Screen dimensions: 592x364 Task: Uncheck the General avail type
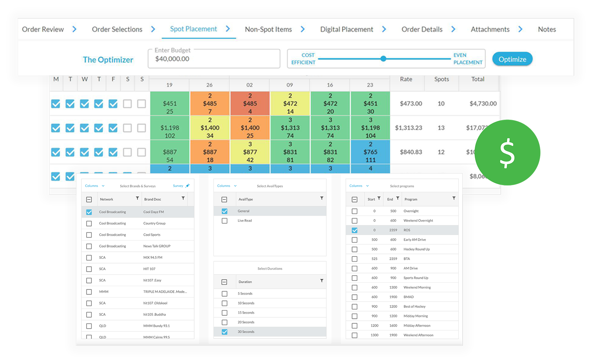[224, 211]
